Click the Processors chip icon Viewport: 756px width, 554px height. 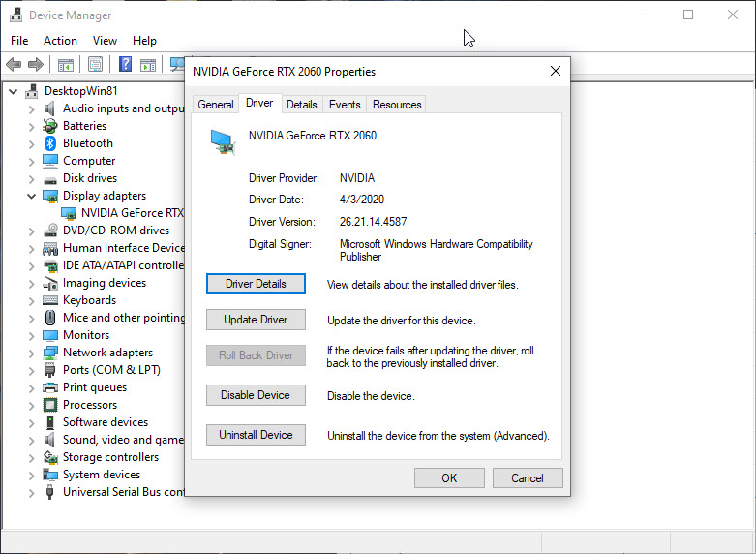click(x=50, y=405)
